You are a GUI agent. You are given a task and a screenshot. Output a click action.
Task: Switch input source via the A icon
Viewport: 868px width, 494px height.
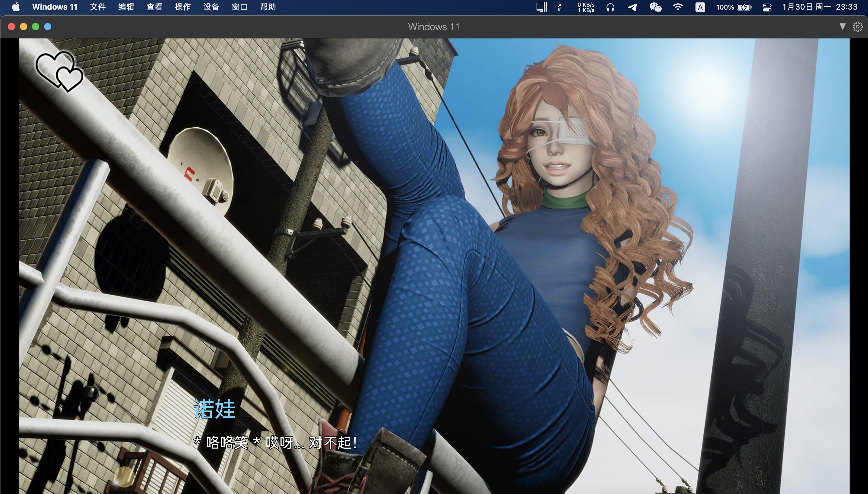(700, 7)
